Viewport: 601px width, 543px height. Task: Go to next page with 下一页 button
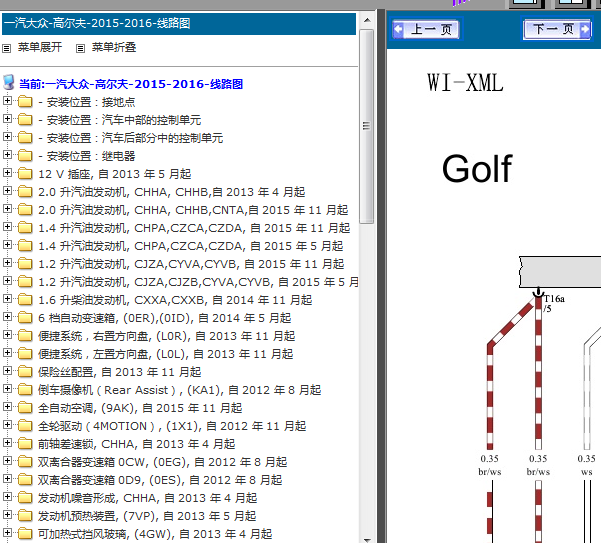[557, 29]
